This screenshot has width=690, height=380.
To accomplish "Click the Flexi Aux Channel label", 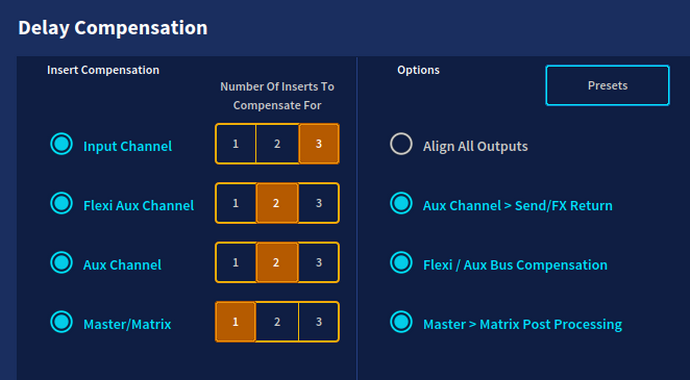I will pyautogui.click(x=139, y=205).
